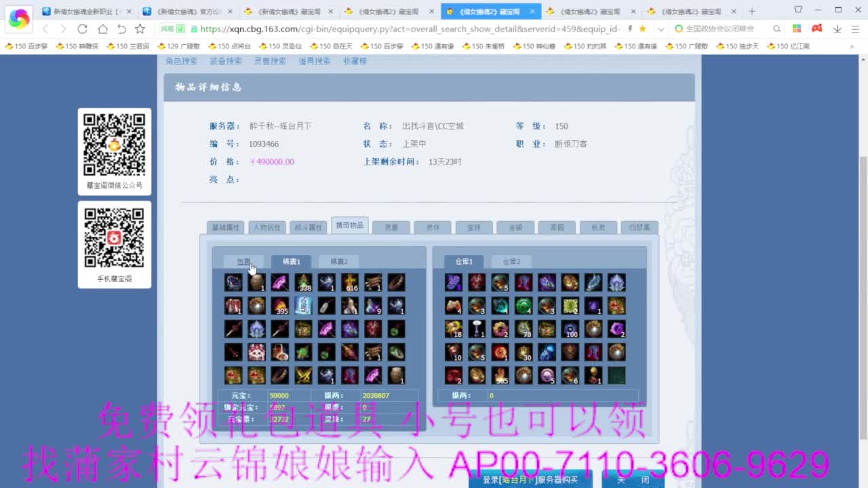The width and height of the screenshot is (868, 488).
Task: Click the 手机藏宝阁 QR code
Action: pyautogui.click(x=115, y=237)
